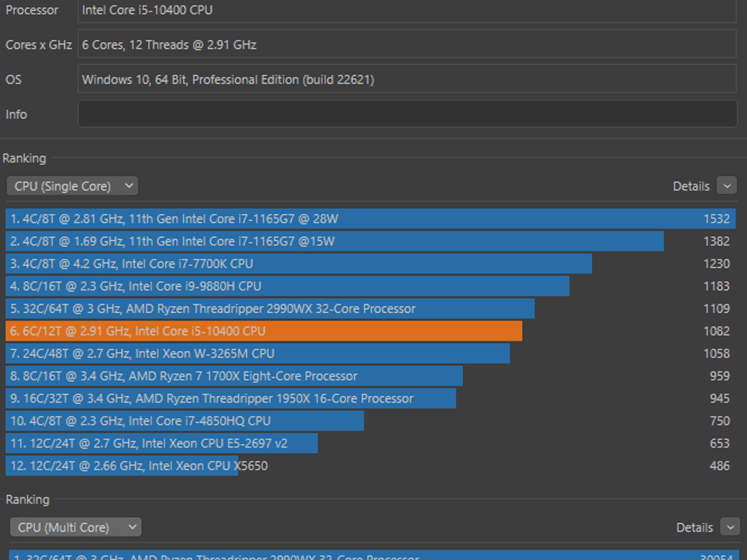Click the score value 653
This screenshot has width=747, height=560.
(720, 443)
